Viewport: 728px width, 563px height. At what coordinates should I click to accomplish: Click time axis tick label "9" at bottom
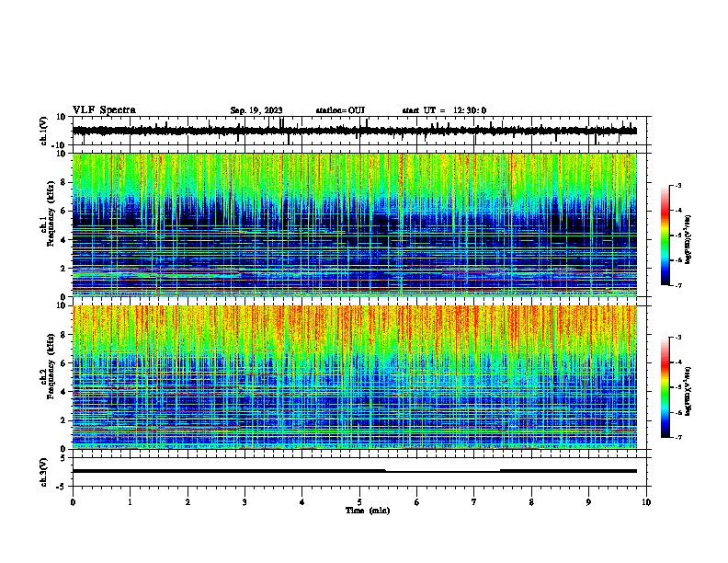(x=588, y=502)
